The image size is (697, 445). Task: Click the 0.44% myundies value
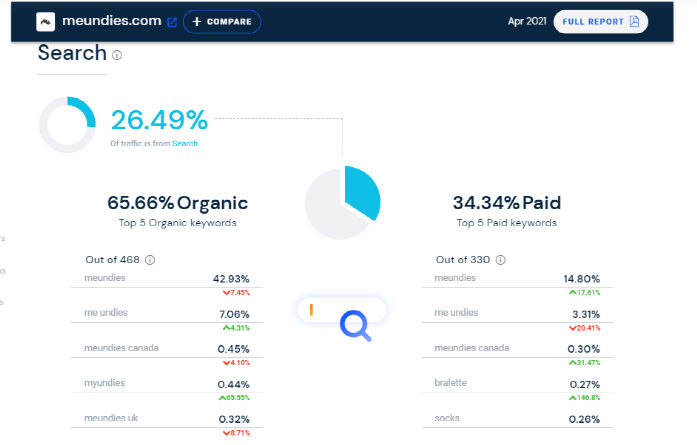[233, 385]
